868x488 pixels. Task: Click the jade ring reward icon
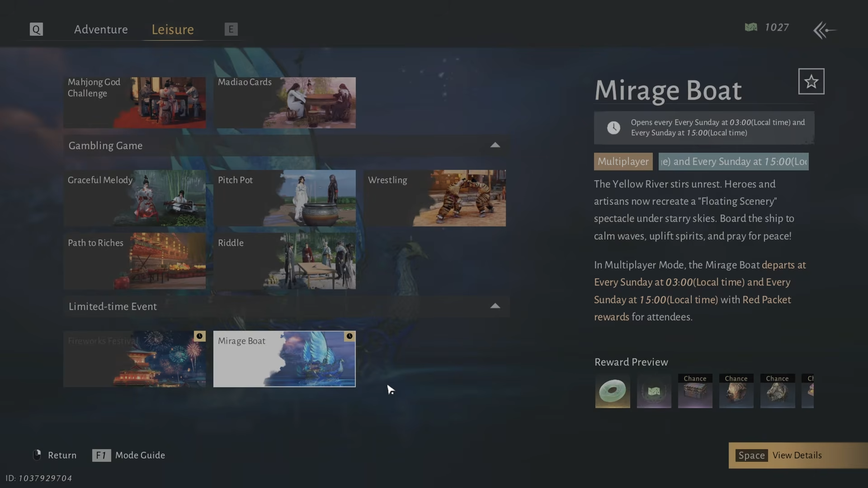point(613,391)
